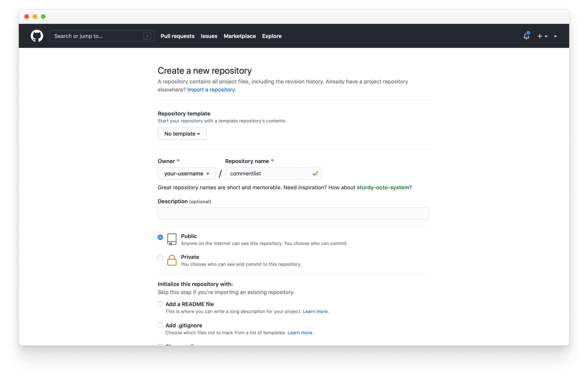The height and width of the screenshot is (378, 588).
Task: Open the Marketplace navigation menu item
Action: (x=240, y=36)
